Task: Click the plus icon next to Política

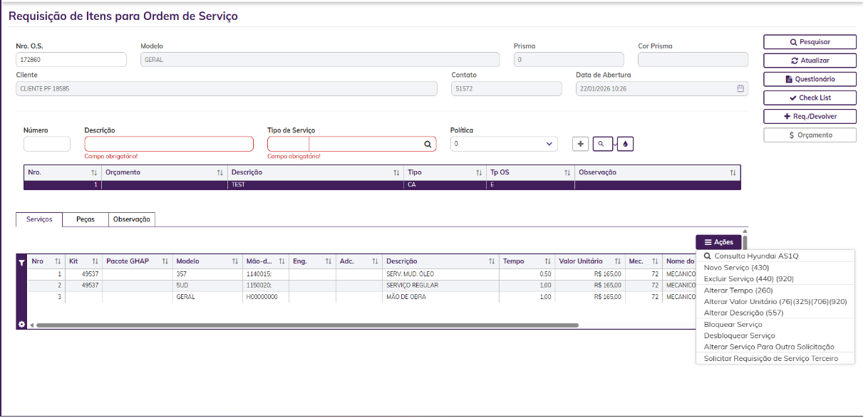Action: coord(581,144)
